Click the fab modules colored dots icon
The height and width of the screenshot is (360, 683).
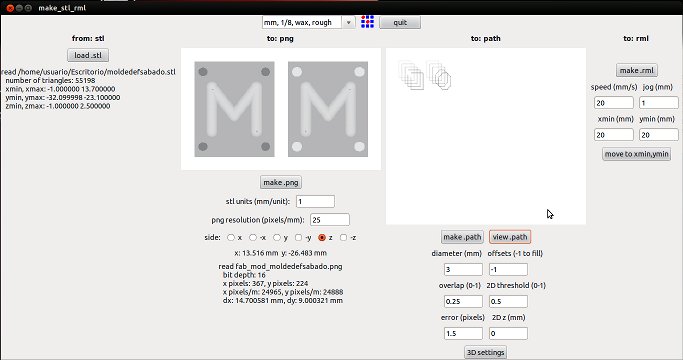pos(367,22)
